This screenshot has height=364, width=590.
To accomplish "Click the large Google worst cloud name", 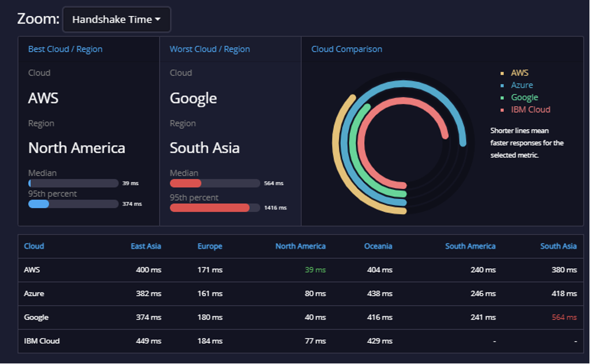I will click(x=193, y=99).
